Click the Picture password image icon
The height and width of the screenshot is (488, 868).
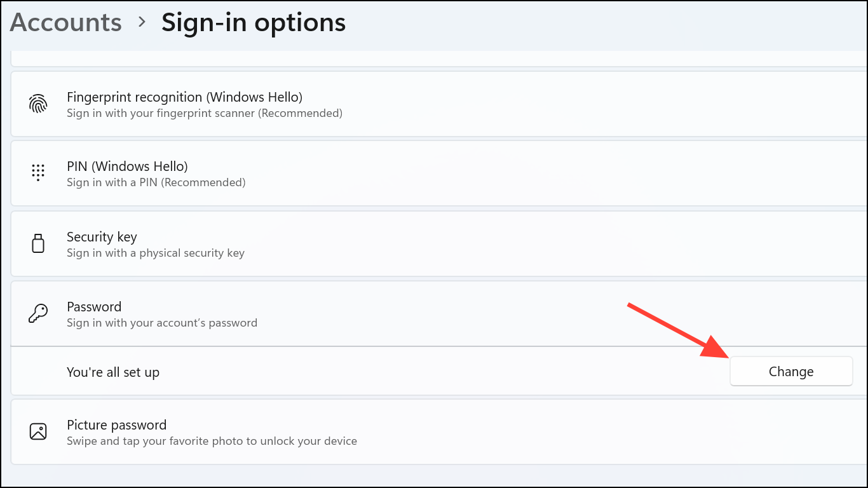point(38,432)
